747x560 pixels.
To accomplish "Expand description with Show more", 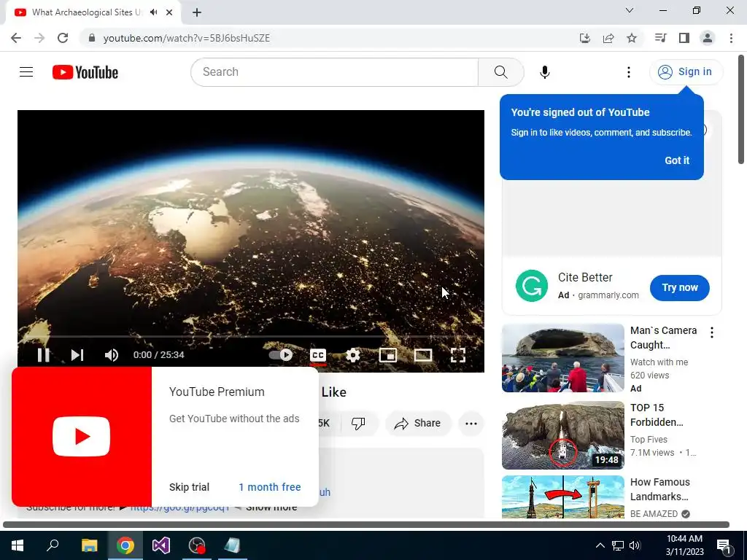I will [271, 507].
